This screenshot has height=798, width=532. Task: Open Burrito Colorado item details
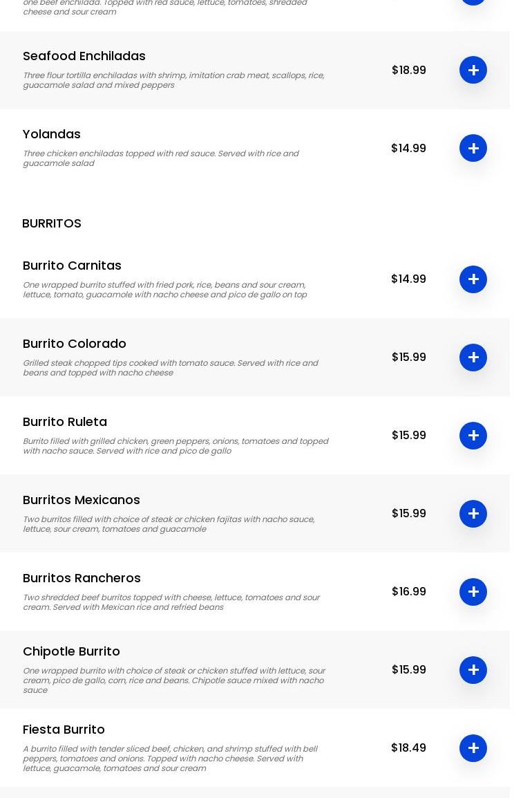(75, 344)
